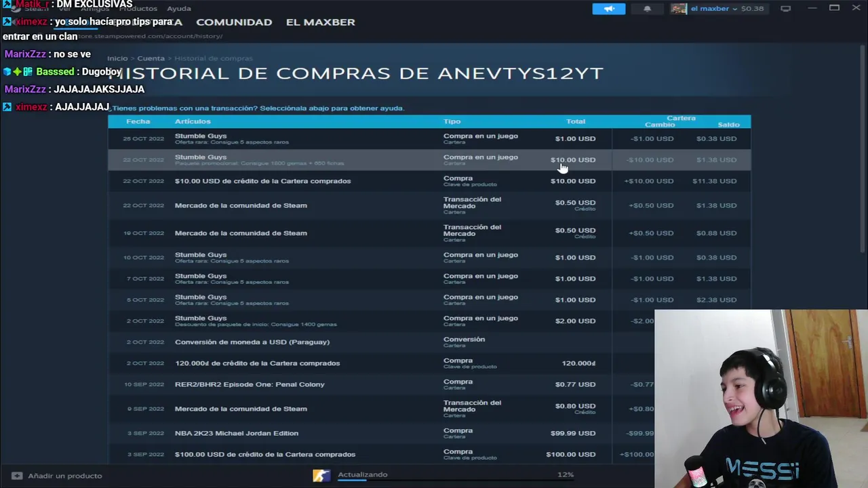Click the Artículos column header

[x=193, y=121]
